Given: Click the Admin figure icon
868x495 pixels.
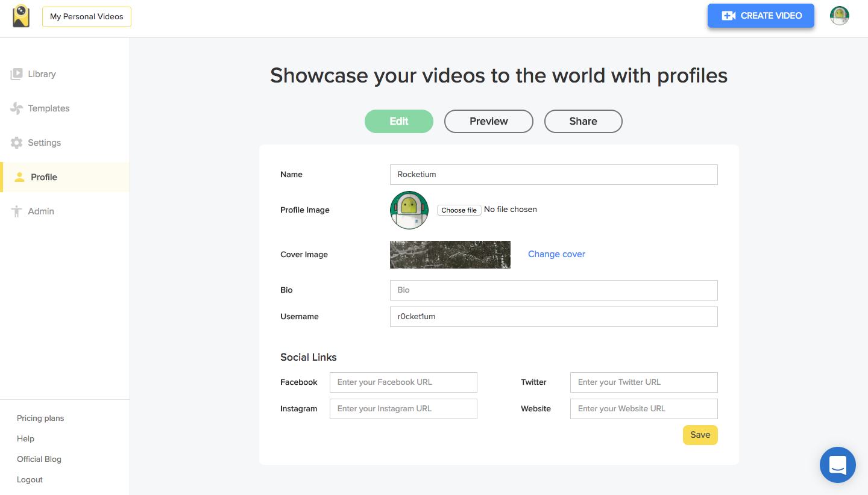Looking at the screenshot, I should point(16,211).
